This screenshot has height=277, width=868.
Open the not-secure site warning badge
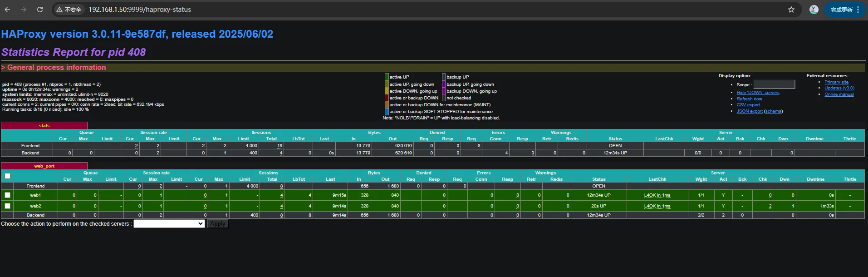[x=69, y=10]
